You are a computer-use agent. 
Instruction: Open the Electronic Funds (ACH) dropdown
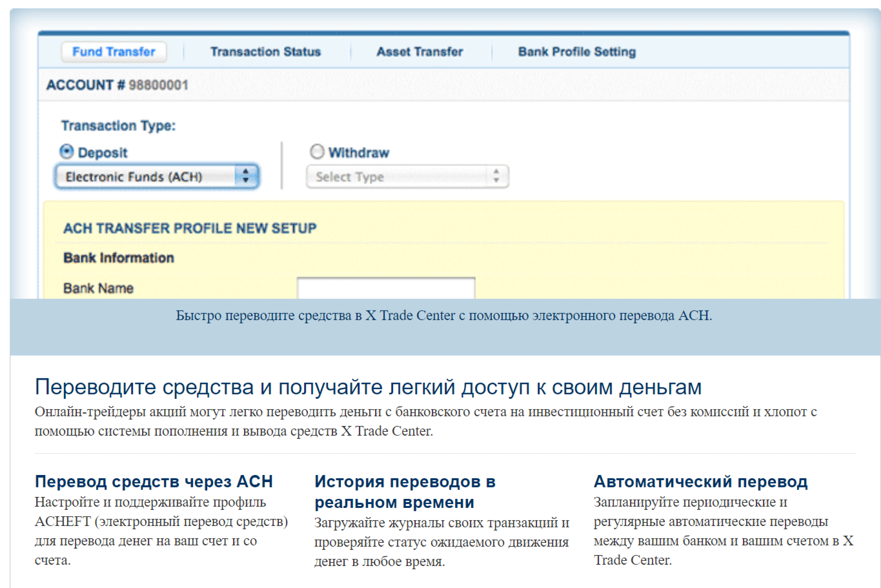148,177
